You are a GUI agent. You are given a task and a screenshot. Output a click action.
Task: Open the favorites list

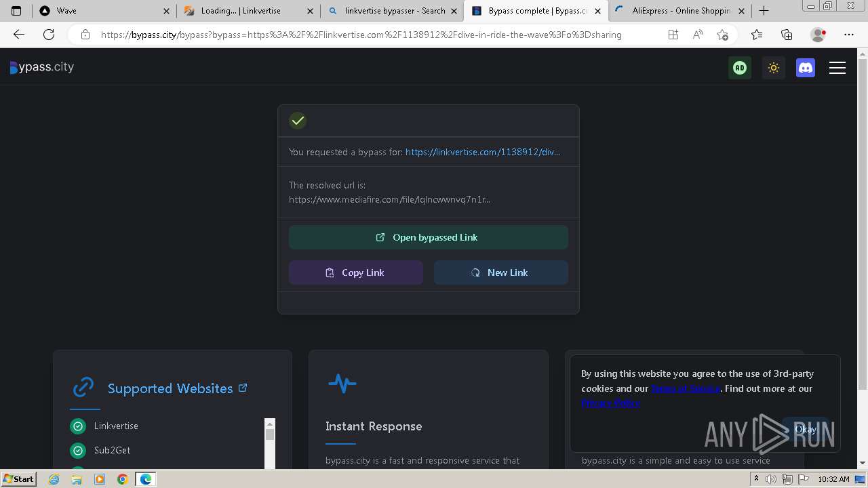click(756, 35)
